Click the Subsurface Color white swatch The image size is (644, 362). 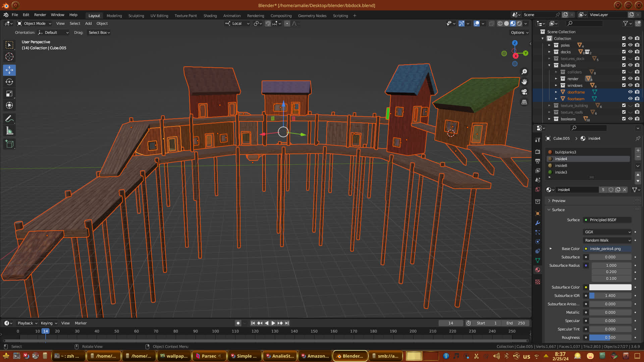coord(610,287)
